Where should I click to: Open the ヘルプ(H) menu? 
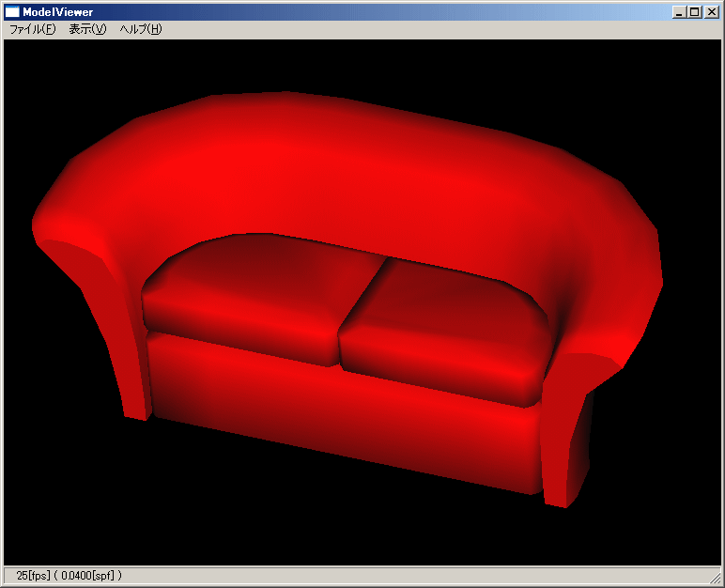coord(141,29)
